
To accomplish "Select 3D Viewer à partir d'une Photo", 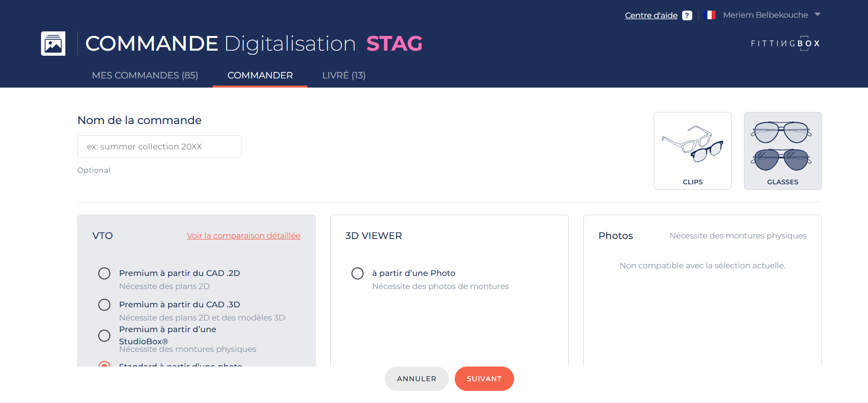I will [x=358, y=273].
